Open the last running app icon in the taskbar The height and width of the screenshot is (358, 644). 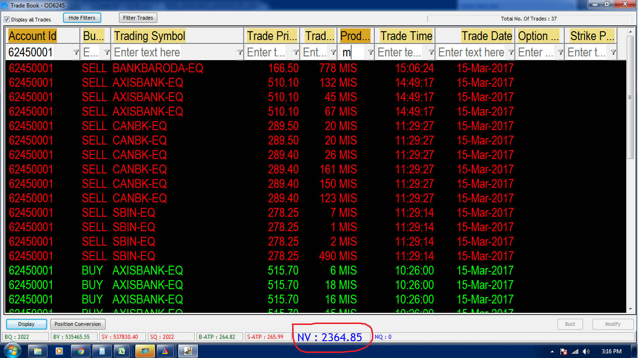188,351
